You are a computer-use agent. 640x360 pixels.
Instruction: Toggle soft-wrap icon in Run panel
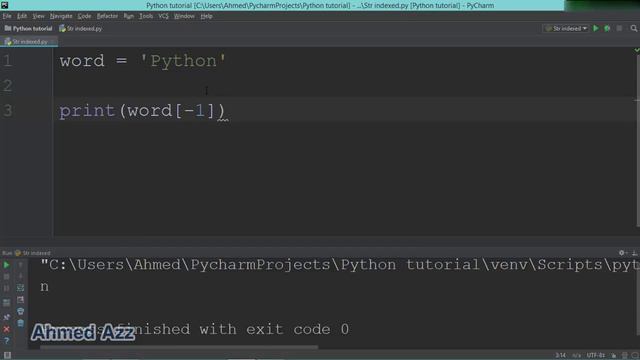(x=20, y=288)
